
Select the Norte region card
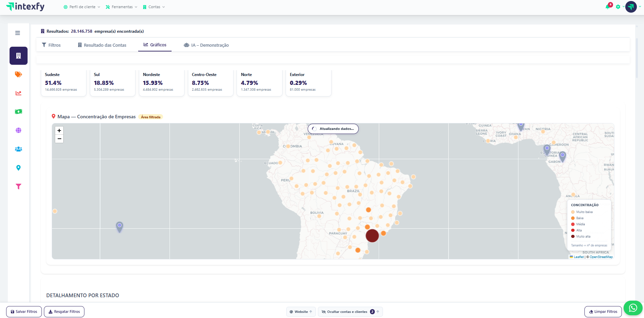click(x=260, y=83)
